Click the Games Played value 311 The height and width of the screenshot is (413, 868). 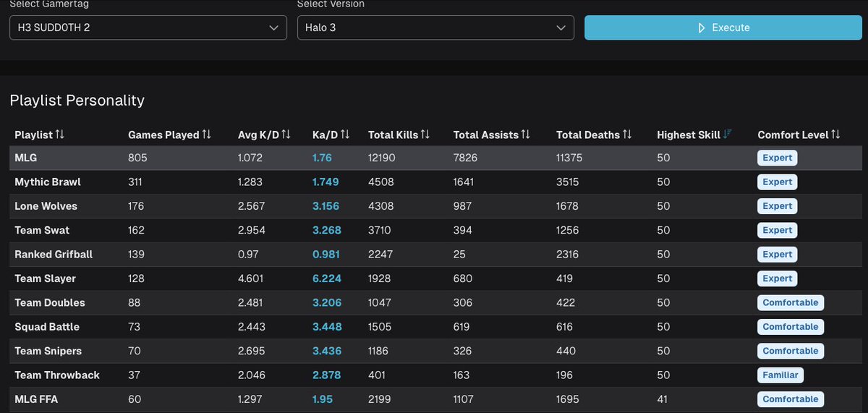(136, 182)
